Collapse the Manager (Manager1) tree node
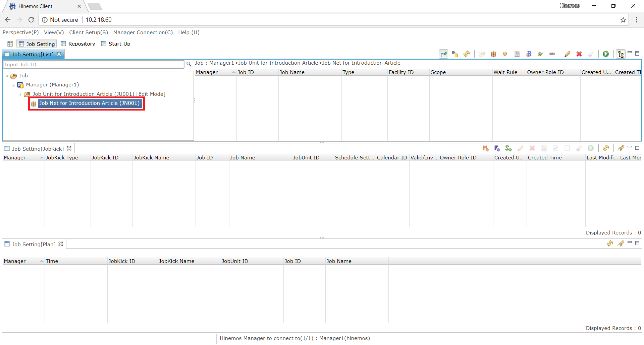 coord(13,85)
